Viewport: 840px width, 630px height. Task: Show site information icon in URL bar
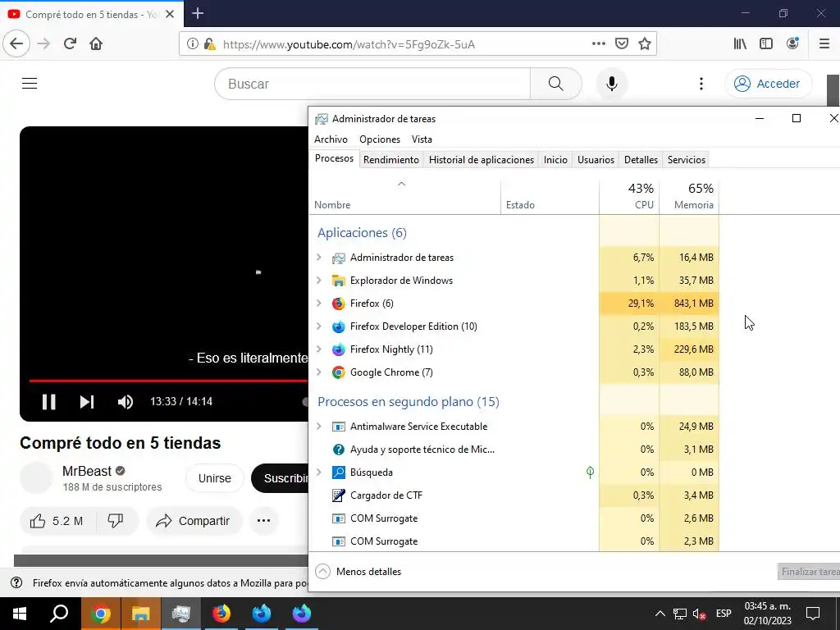[192, 44]
